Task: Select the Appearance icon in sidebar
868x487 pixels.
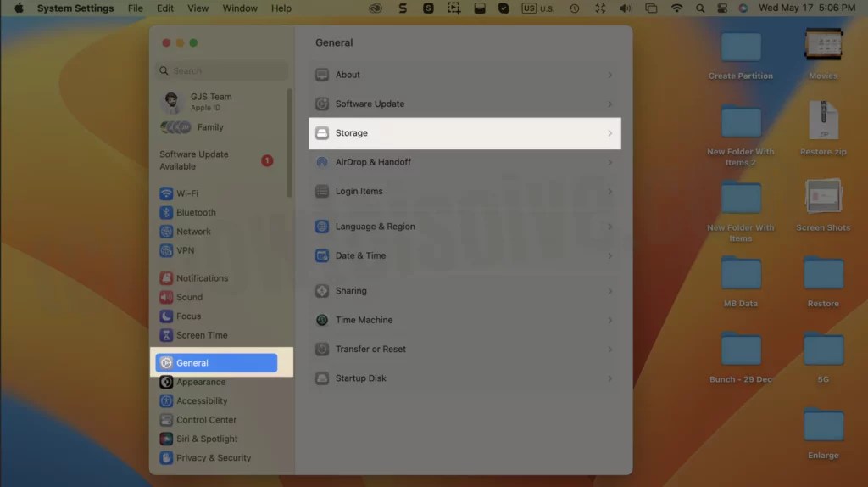Action: pyautogui.click(x=166, y=382)
